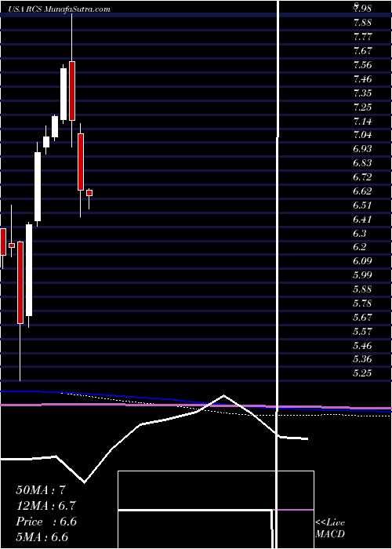Click the 5.99 price axis label

click(362, 275)
